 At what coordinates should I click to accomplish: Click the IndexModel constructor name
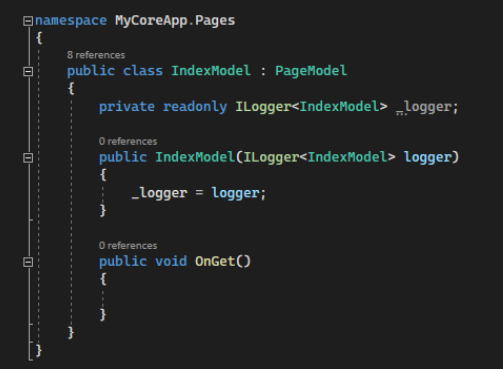point(195,157)
